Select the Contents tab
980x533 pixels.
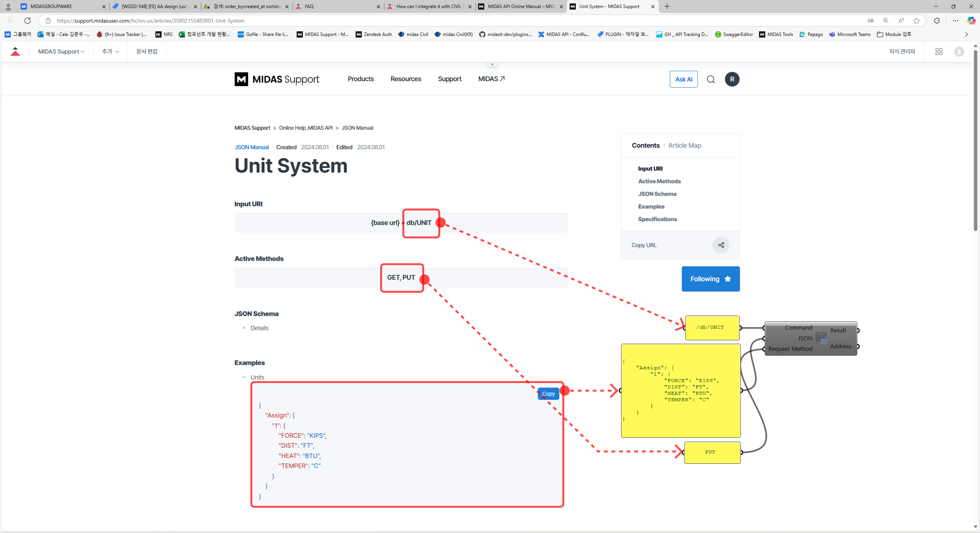[x=645, y=145]
